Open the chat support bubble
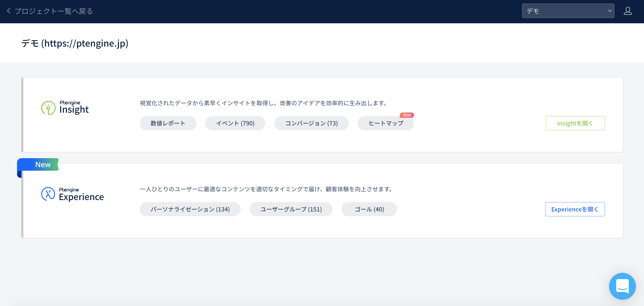Screen dimensions: 644x306 [622, 286]
